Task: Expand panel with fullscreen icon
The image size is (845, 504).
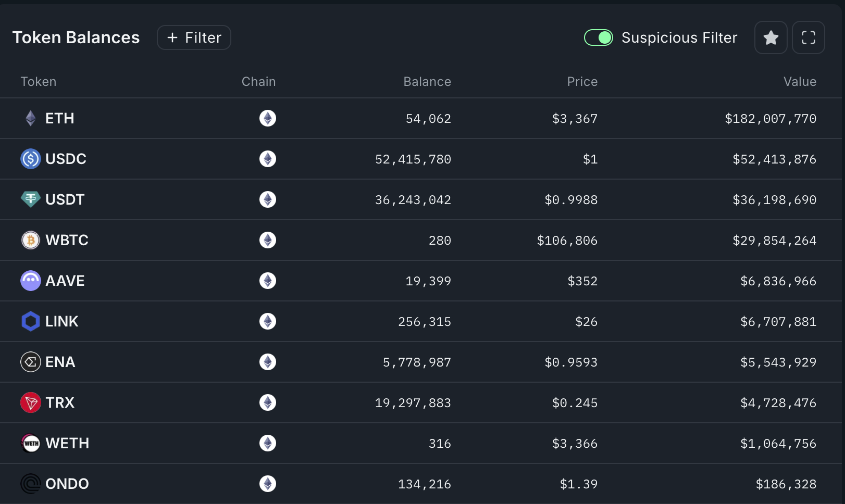Action: pos(808,37)
